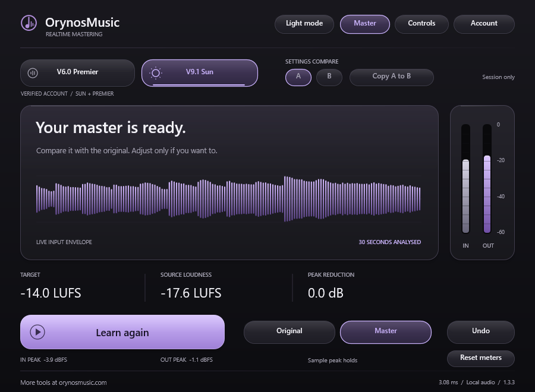Image resolution: width=535 pixels, height=392 pixels.
Task: Choose settings slot A
Action: click(298, 77)
